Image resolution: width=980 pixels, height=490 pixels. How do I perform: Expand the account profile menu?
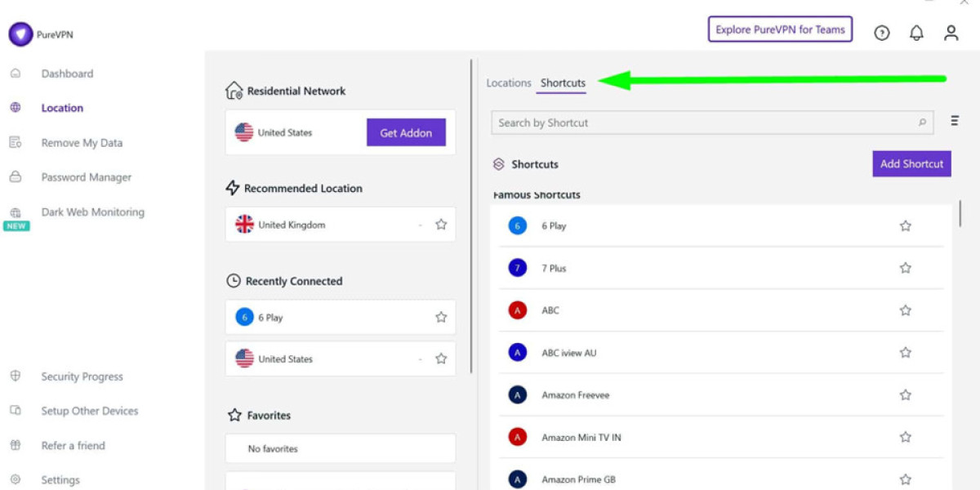click(x=951, y=33)
